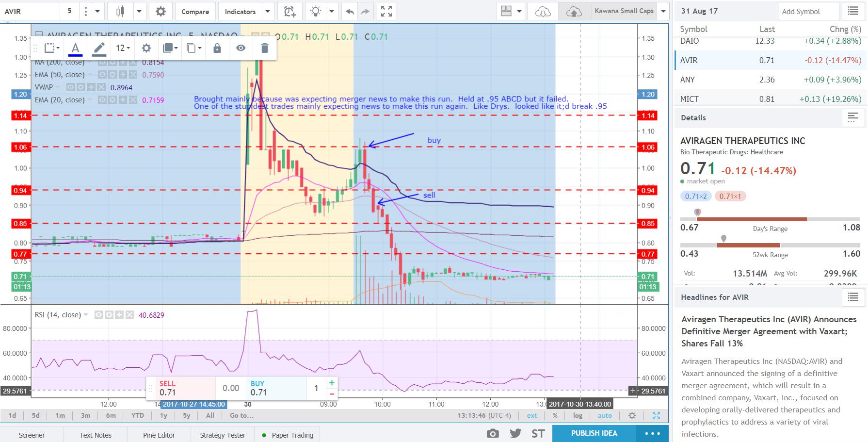Enter fullscreen mode from the top toolbar

[x=386, y=12]
